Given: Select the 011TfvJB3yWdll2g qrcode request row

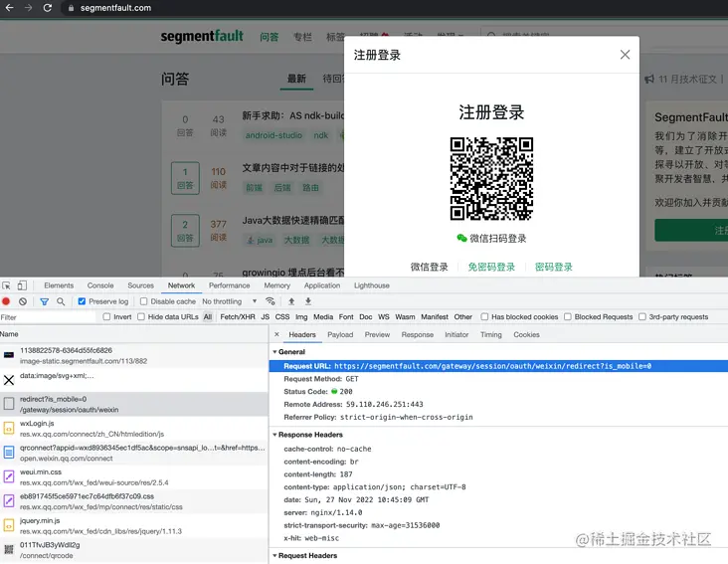Looking at the screenshot, I should [x=134, y=550].
